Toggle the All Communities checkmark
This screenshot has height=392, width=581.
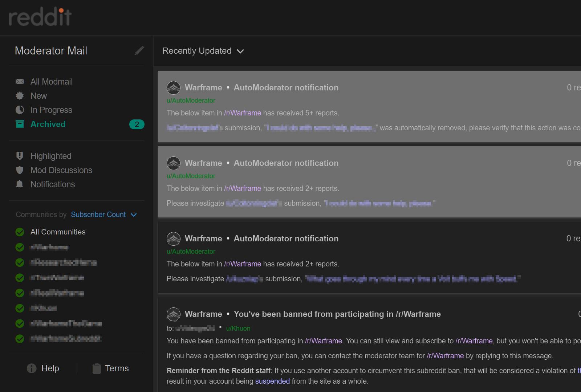coord(20,232)
